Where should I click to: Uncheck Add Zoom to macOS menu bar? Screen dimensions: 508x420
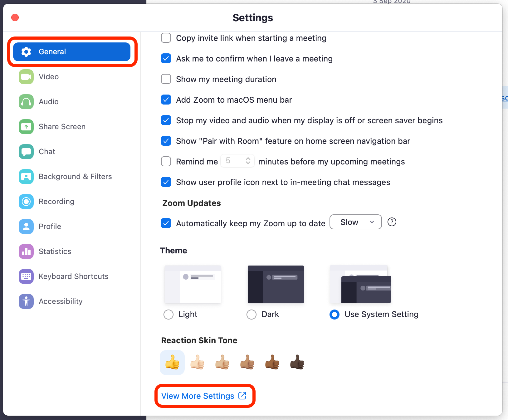[x=166, y=100]
